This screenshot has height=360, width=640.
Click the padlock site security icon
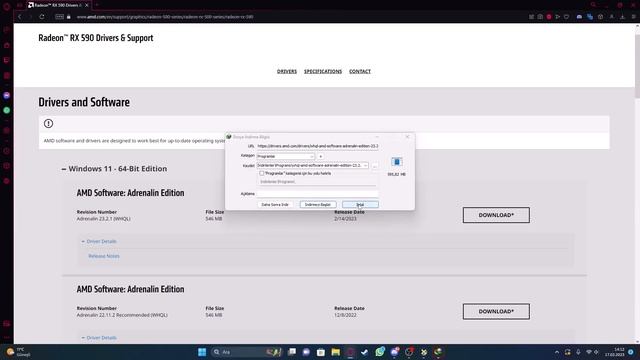(69, 17)
